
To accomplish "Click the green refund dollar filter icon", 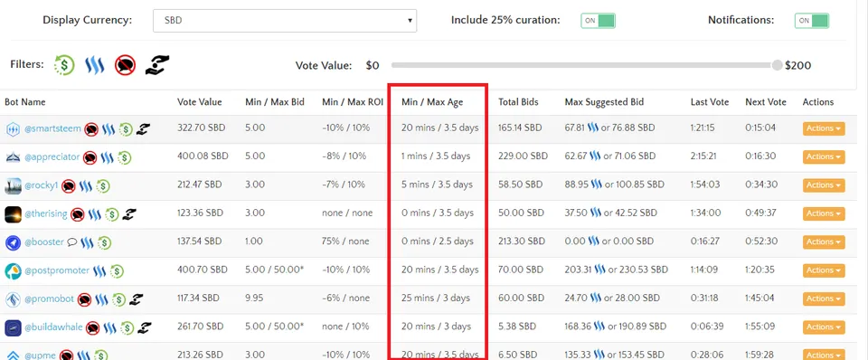I will [x=64, y=65].
